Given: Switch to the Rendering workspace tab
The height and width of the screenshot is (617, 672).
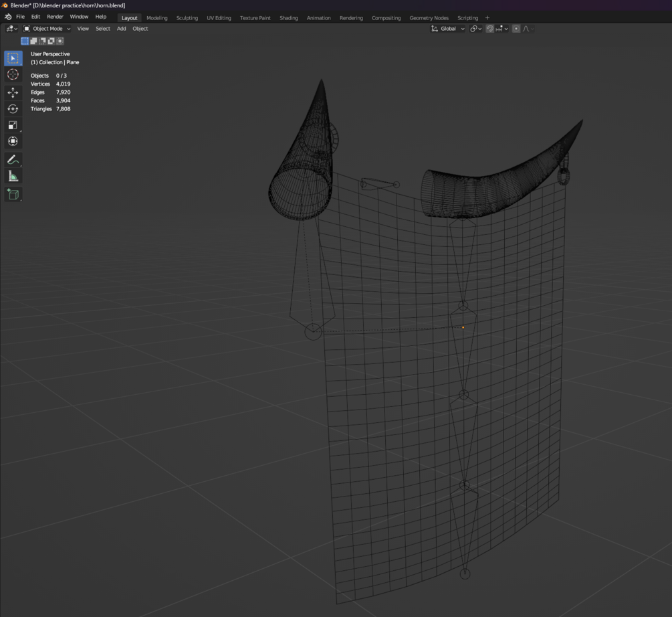Looking at the screenshot, I should coord(351,18).
